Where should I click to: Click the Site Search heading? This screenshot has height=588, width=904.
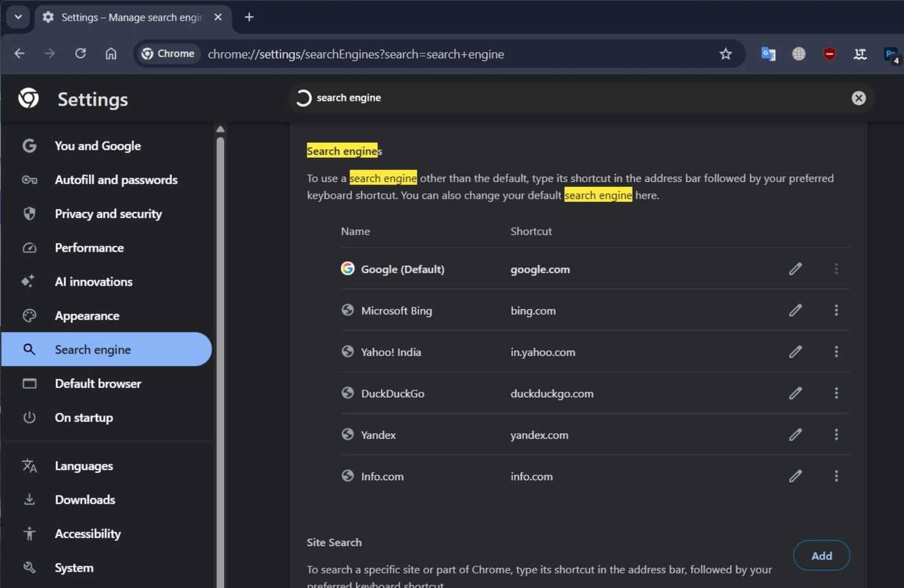(x=334, y=542)
